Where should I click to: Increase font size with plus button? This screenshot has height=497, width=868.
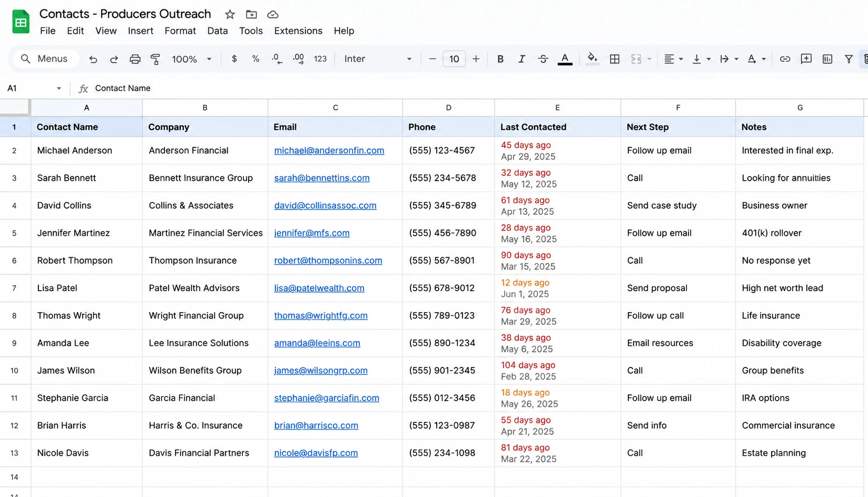(476, 59)
